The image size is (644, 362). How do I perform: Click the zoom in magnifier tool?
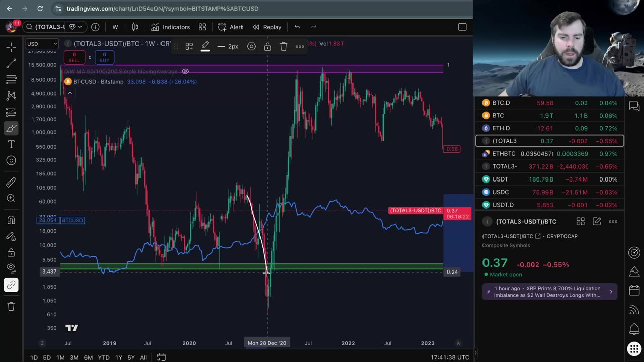pyautogui.click(x=11, y=198)
